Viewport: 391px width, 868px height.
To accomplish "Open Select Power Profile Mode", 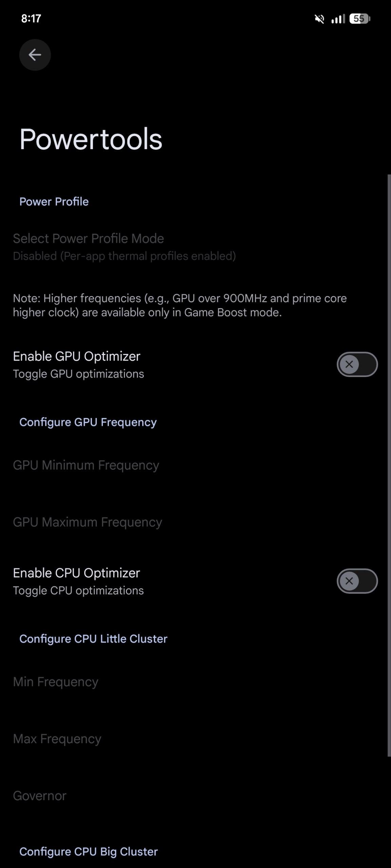I will [x=124, y=247].
